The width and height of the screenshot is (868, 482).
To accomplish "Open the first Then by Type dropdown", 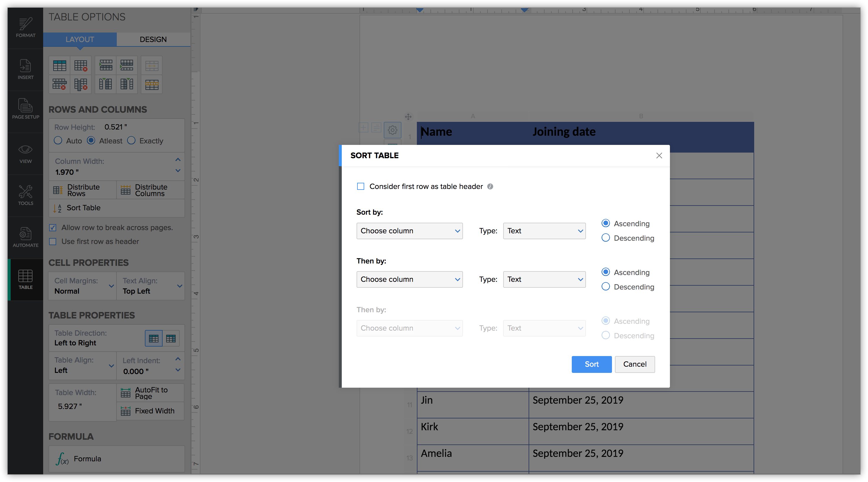I will pyautogui.click(x=544, y=279).
